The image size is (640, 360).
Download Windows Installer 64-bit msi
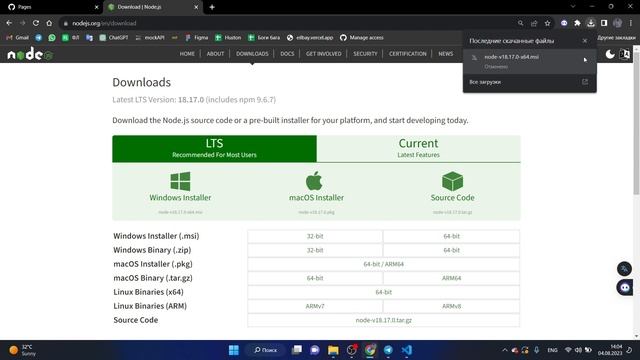(x=451, y=236)
